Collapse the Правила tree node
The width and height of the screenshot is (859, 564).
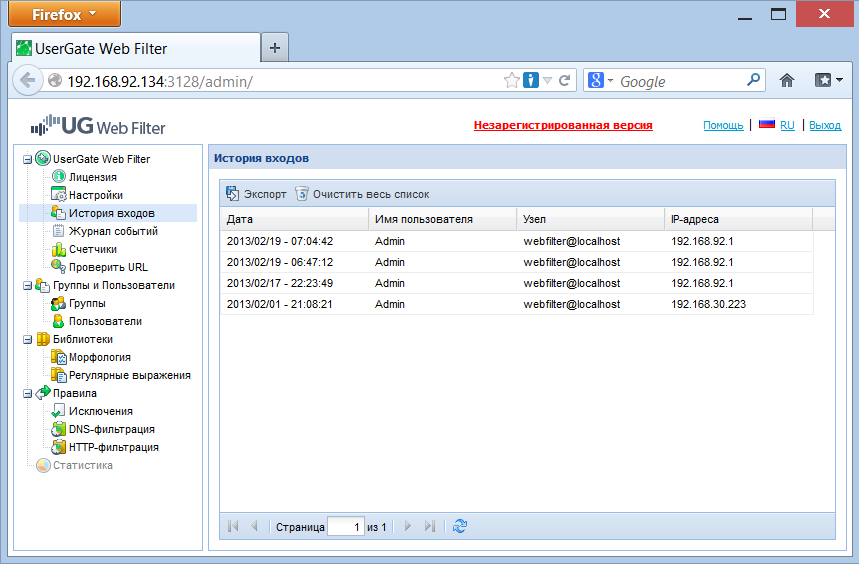[27, 393]
